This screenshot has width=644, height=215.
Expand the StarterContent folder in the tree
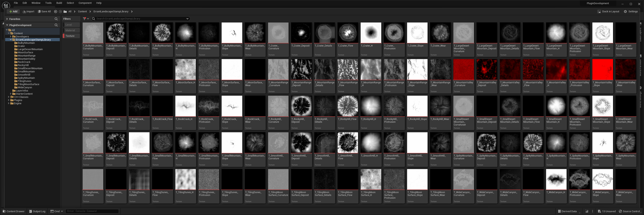(11, 94)
